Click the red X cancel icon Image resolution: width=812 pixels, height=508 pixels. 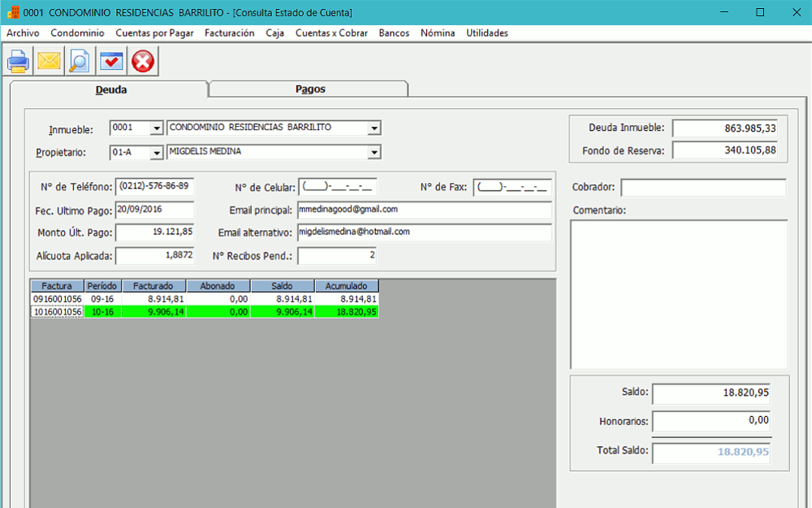[x=143, y=61]
